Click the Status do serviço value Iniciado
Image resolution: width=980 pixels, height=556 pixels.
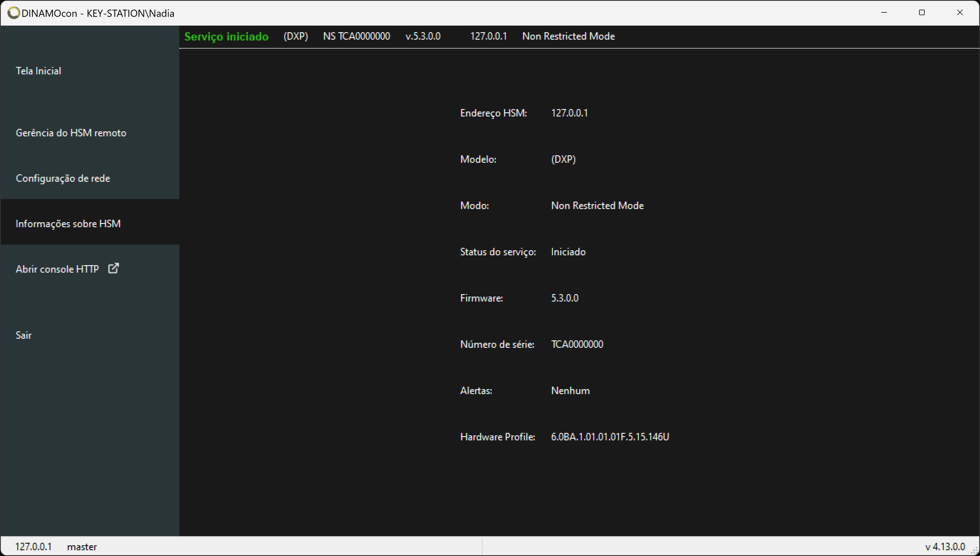(568, 252)
